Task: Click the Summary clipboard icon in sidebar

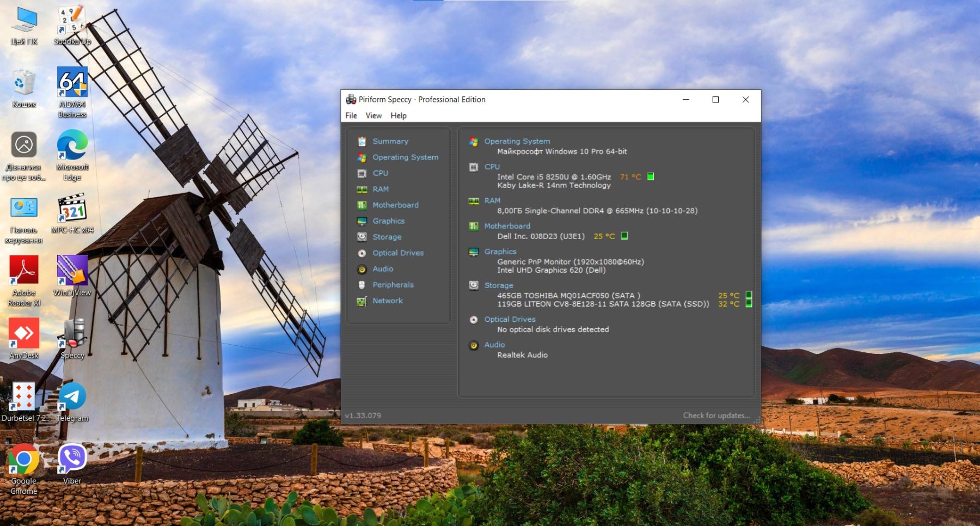Action: pos(362,142)
